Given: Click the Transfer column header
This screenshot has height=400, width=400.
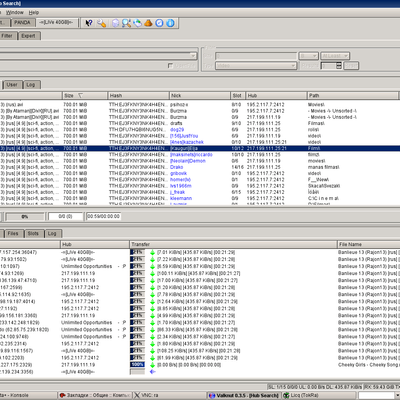Looking at the screenshot, I should click(x=233, y=244).
